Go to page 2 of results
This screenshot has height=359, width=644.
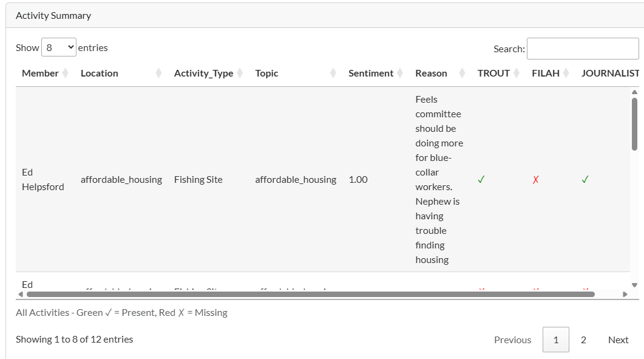coord(583,340)
